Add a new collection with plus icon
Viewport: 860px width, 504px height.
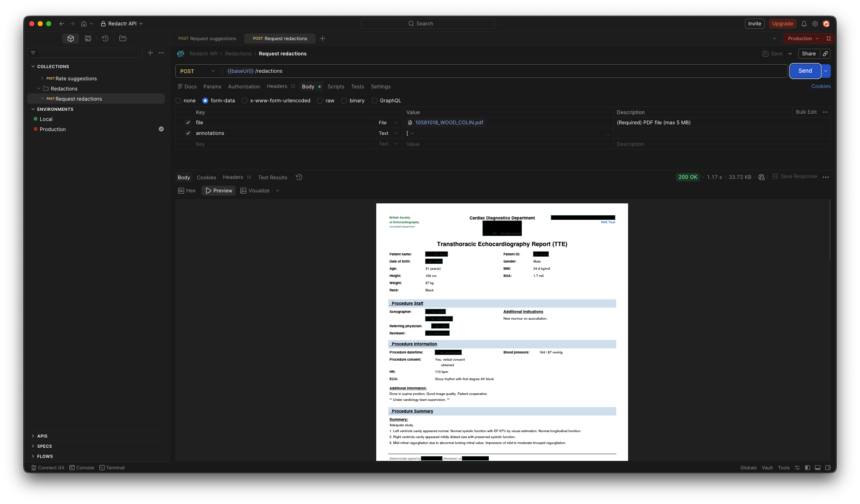click(150, 53)
